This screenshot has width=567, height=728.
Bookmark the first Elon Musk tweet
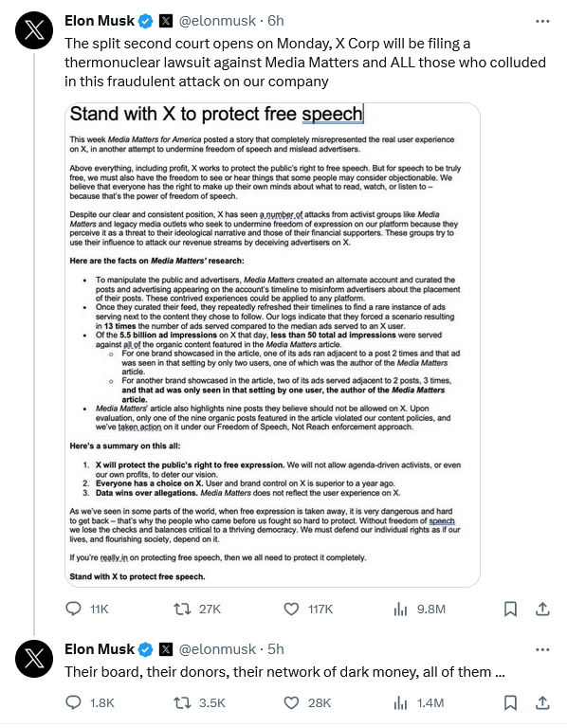tap(510, 609)
